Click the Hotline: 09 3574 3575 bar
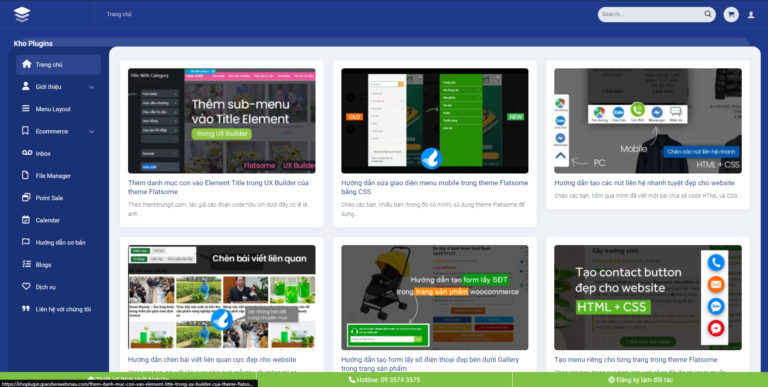Image resolution: width=768 pixels, height=387 pixels. pos(384,380)
